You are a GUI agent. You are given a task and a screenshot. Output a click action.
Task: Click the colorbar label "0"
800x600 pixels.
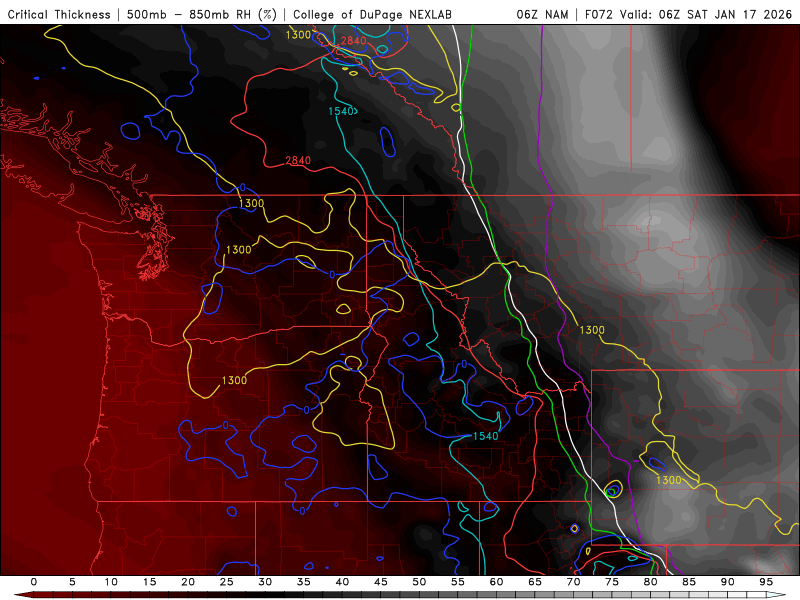click(34, 582)
